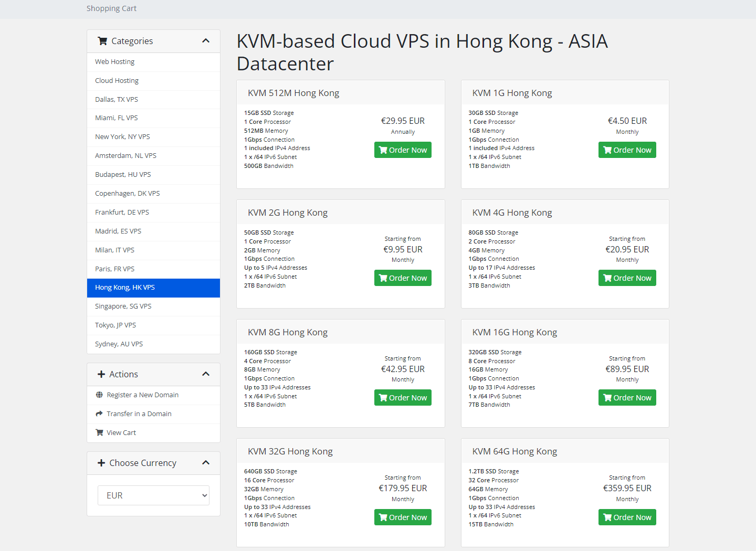Order the KVM 2G Hong Kong plan

pos(403,278)
